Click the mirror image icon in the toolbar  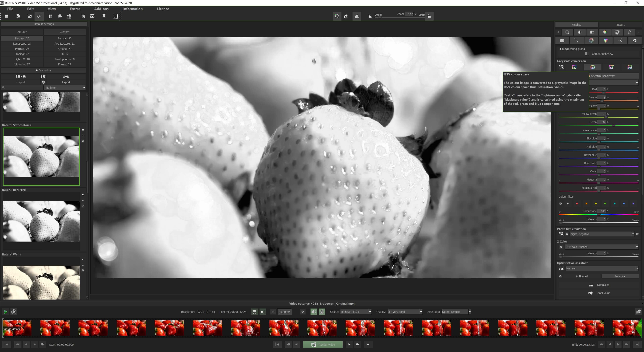357,16
